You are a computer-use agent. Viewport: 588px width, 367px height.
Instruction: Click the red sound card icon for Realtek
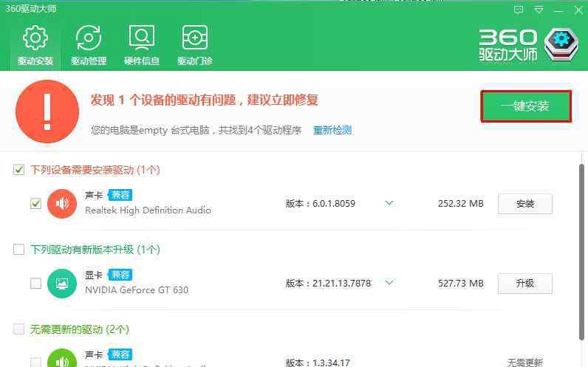62,204
